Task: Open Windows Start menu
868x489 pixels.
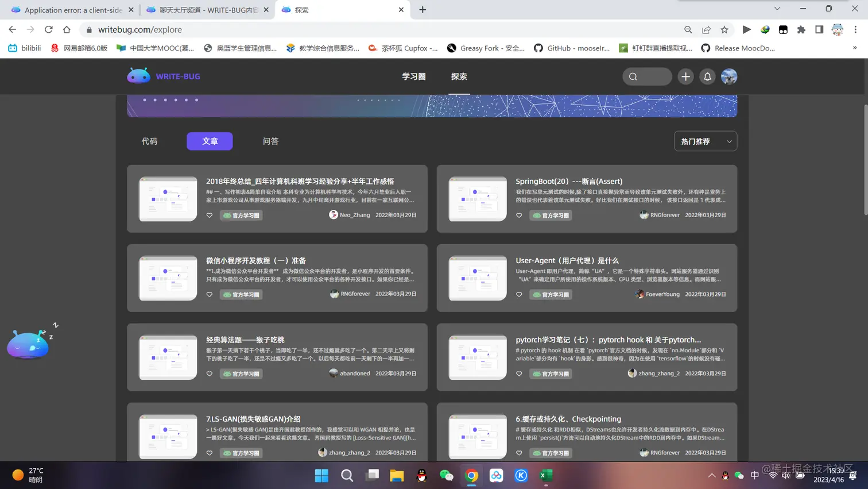Action: (321, 475)
